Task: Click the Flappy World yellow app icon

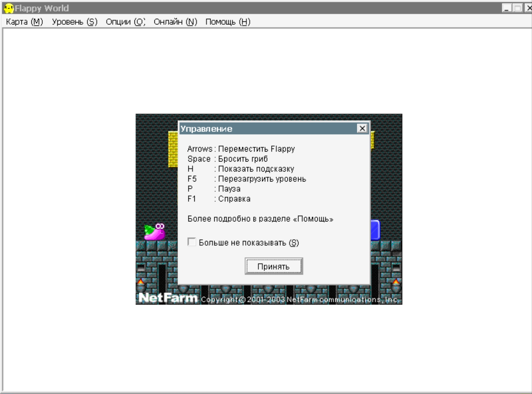Action: pos(8,8)
